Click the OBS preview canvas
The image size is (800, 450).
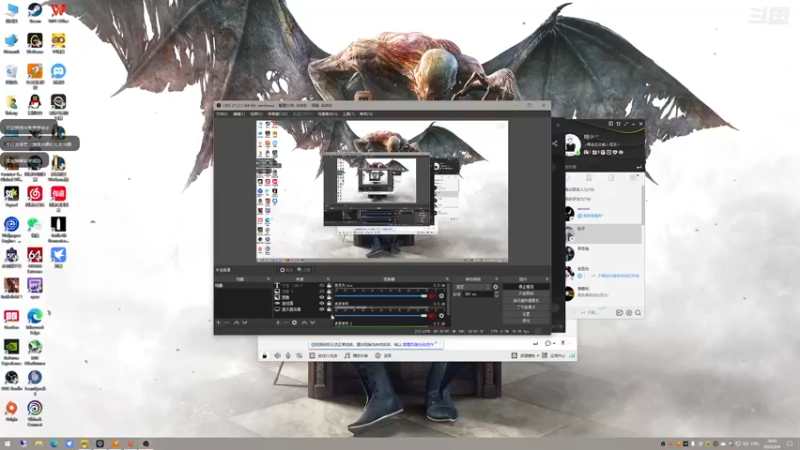382,191
